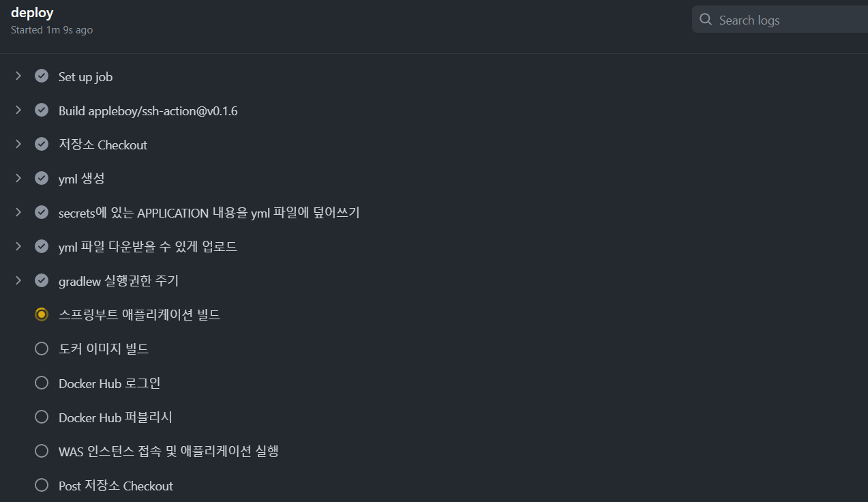Image resolution: width=868 pixels, height=502 pixels.
Task: Click the queued status circle for Docker Hub 퍼블리시
Action: pos(42,417)
